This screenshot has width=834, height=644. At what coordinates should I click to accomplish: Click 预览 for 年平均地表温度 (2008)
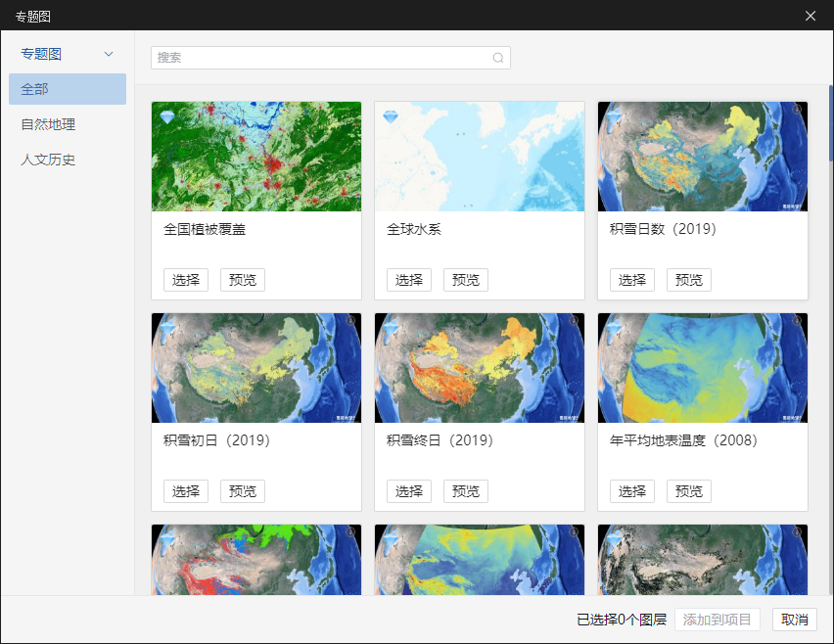(x=688, y=490)
